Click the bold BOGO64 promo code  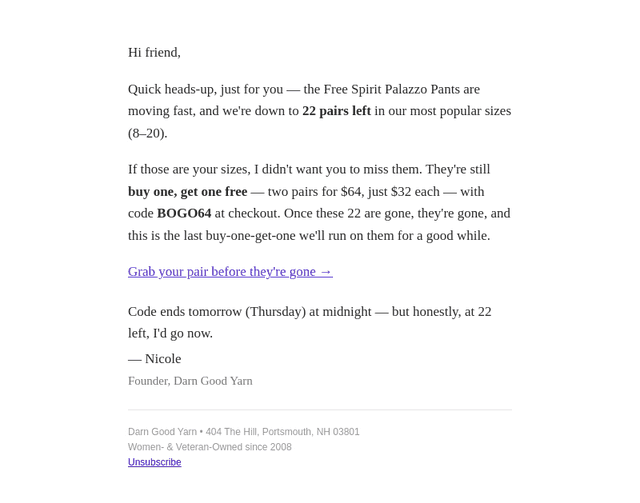(184, 213)
